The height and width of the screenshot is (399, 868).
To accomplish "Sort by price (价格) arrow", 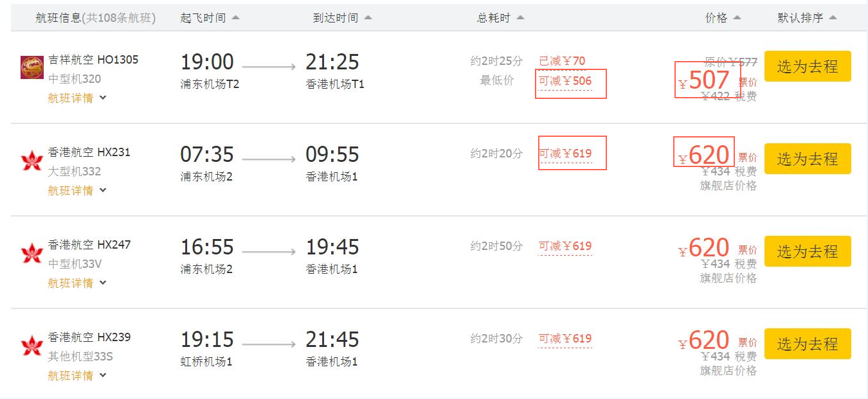I will (x=737, y=18).
